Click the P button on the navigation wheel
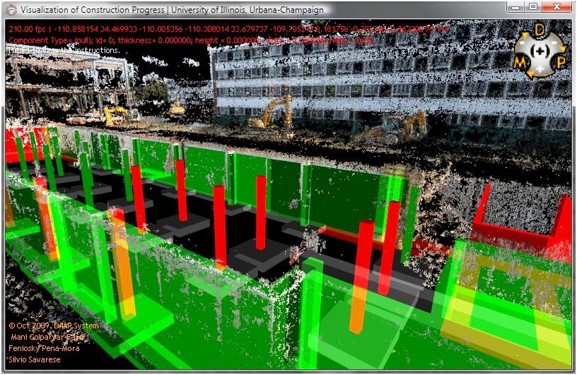The width and height of the screenshot is (577, 375). tap(561, 63)
